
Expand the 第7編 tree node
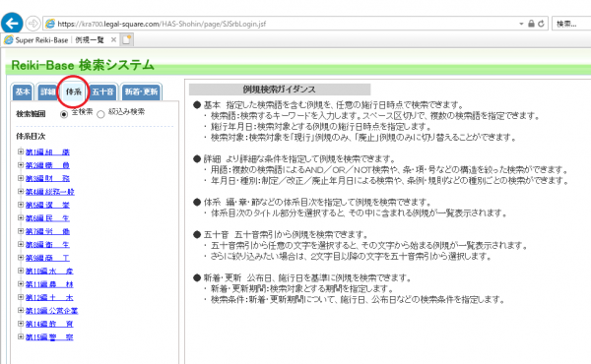pyautogui.click(x=21, y=231)
